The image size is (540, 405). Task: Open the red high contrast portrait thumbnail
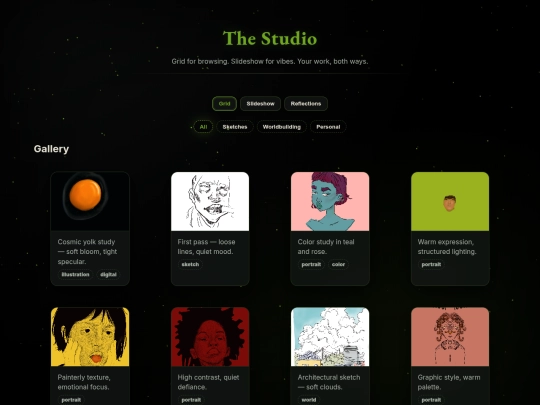pos(210,337)
